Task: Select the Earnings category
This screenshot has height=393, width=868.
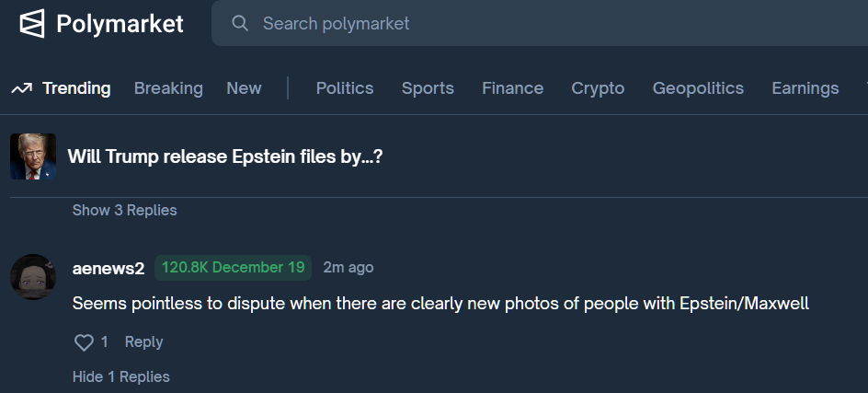Action: (x=805, y=88)
